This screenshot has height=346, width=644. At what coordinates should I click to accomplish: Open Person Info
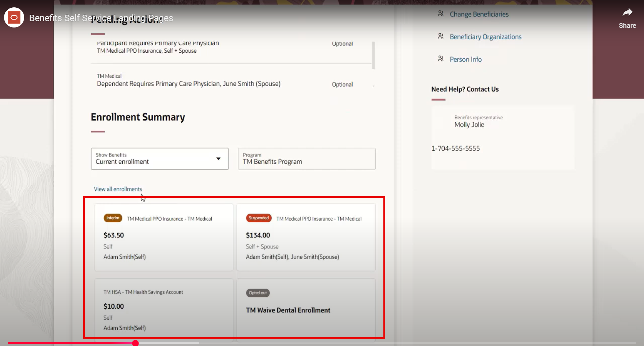[x=466, y=59]
